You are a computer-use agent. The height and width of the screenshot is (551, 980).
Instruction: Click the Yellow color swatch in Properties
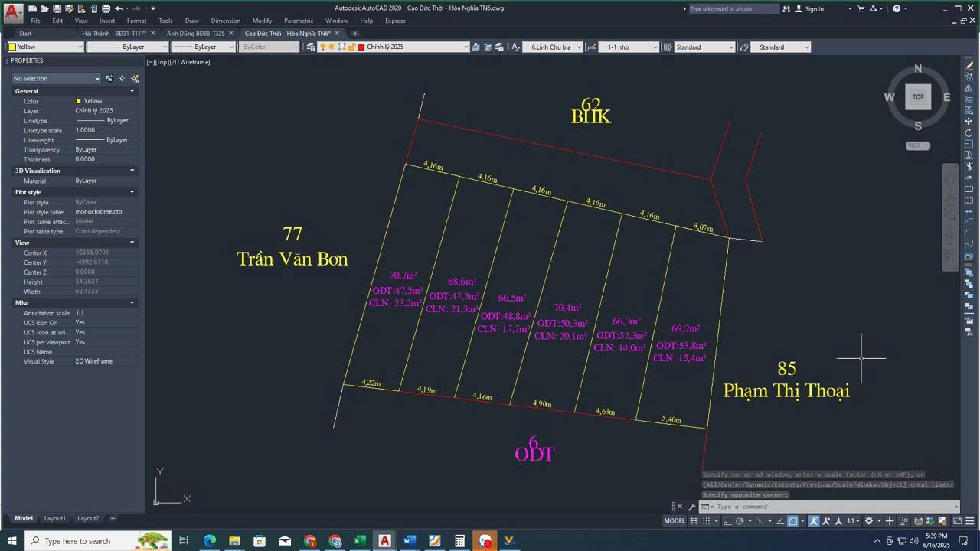point(78,101)
